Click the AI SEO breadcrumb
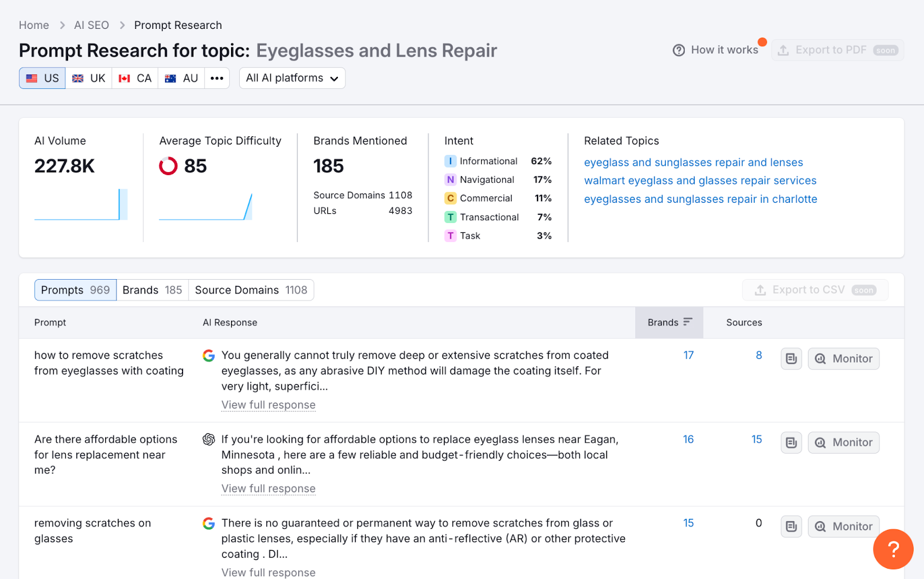924x579 pixels. point(91,25)
